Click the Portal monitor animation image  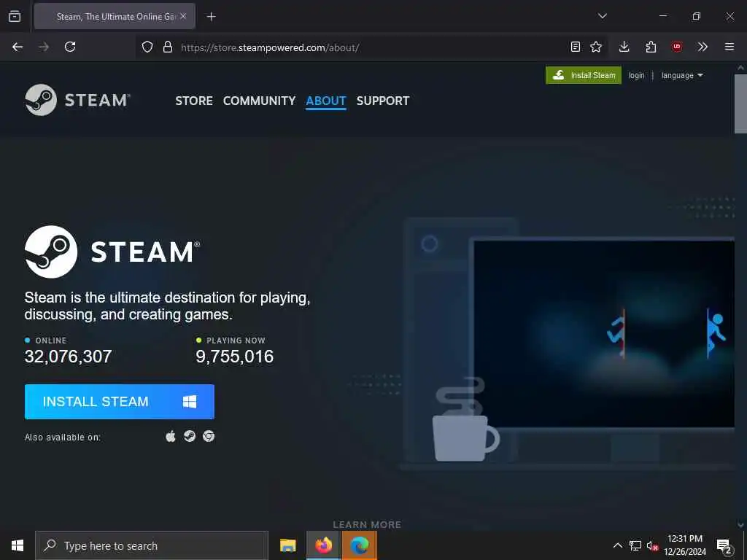[x=603, y=334]
